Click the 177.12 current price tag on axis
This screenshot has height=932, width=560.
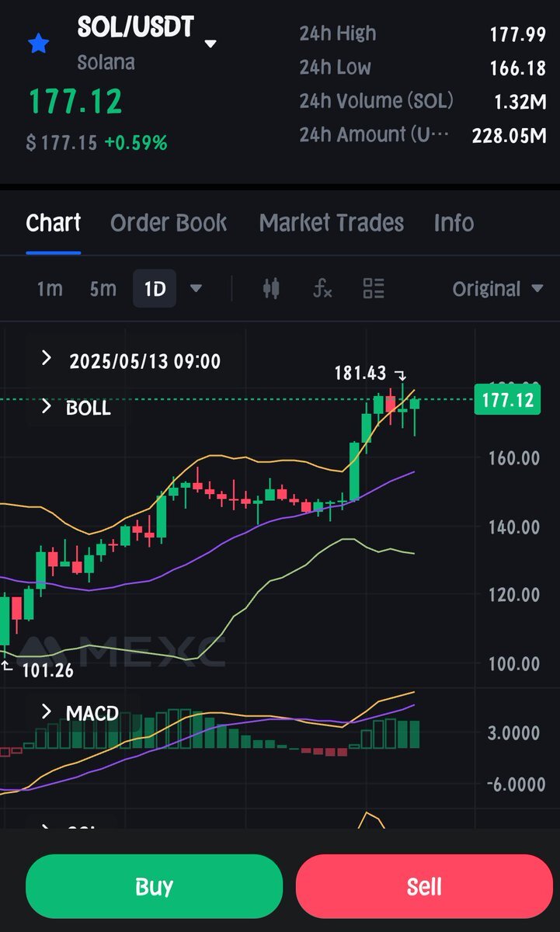click(x=507, y=400)
